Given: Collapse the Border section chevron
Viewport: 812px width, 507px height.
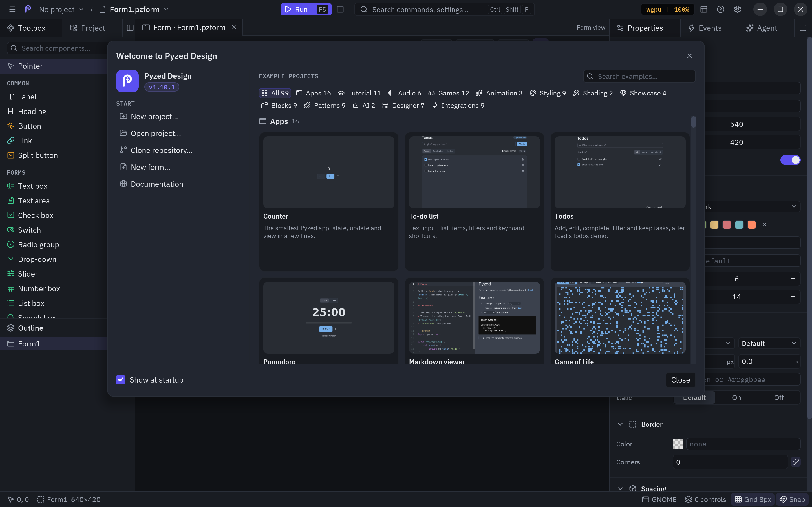Looking at the screenshot, I should click(x=620, y=424).
